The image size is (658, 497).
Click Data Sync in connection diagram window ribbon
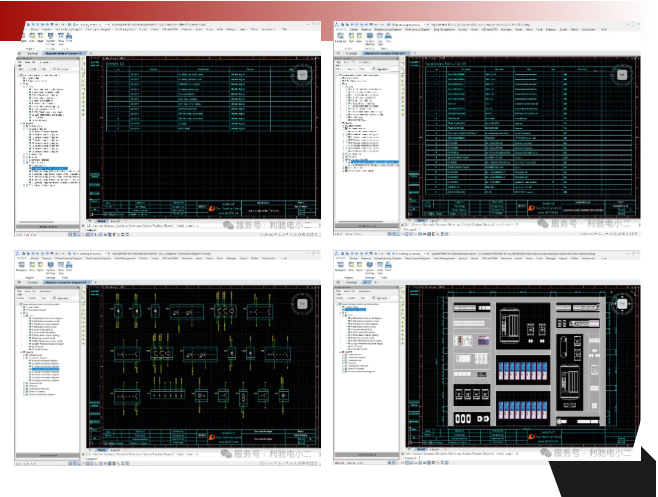click(x=60, y=267)
